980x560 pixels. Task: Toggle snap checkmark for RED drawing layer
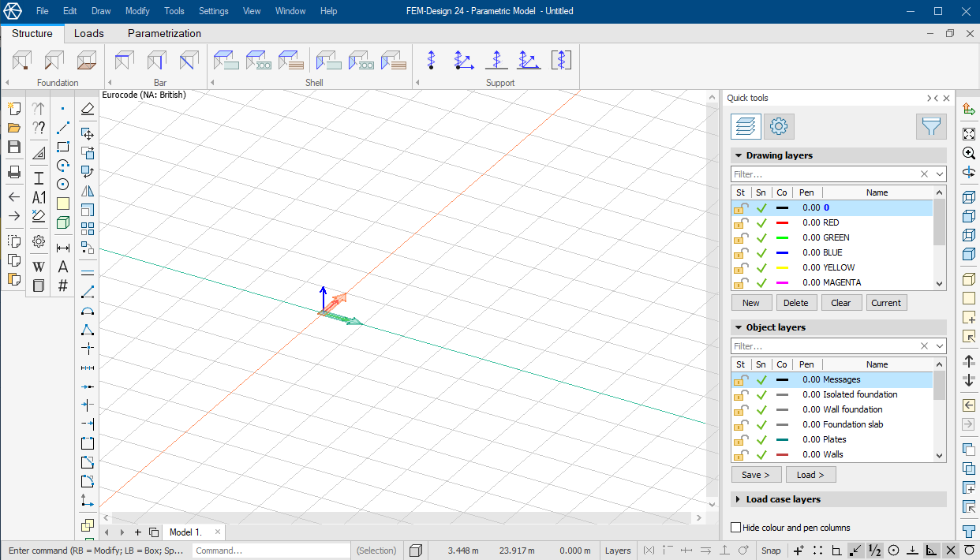tap(761, 223)
